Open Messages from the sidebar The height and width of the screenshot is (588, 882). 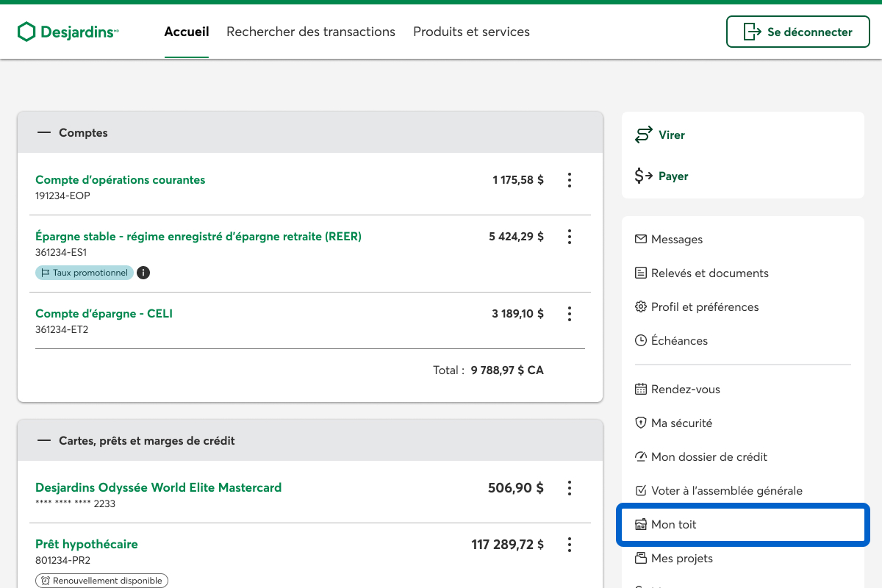click(x=676, y=240)
